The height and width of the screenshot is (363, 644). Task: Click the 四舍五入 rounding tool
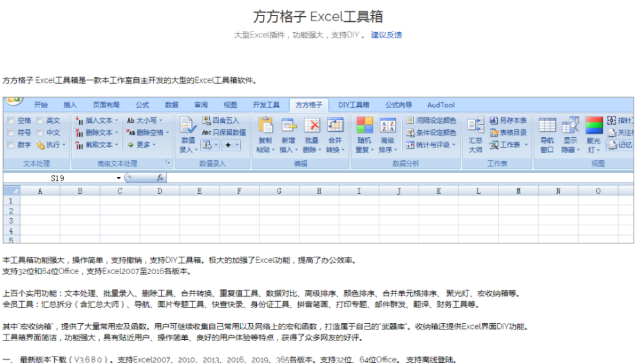click(220, 120)
